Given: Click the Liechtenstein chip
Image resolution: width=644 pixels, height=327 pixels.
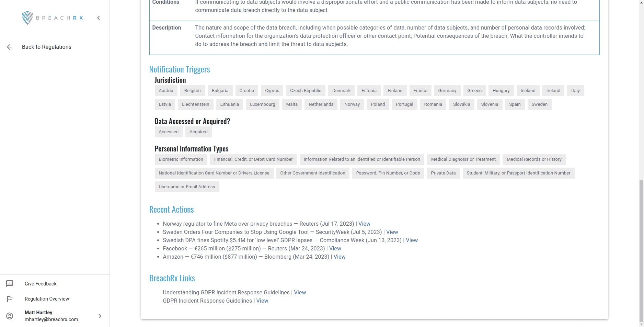Looking at the screenshot, I should point(195,104).
